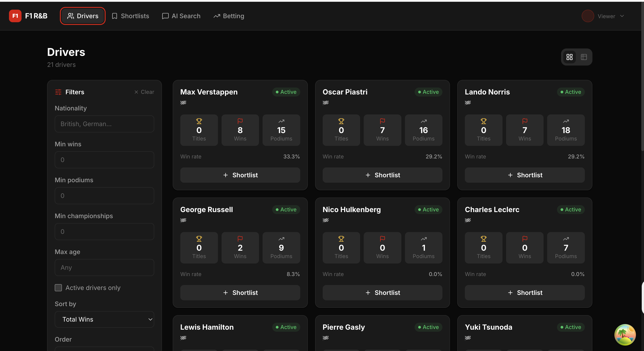This screenshot has height=351, width=644.
Task: Go to the AI Search tab
Action: (x=181, y=16)
